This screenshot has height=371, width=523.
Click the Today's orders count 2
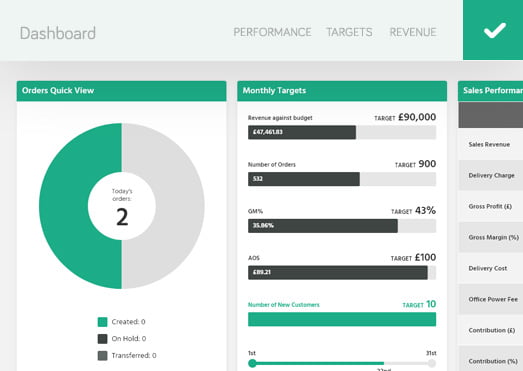122,217
